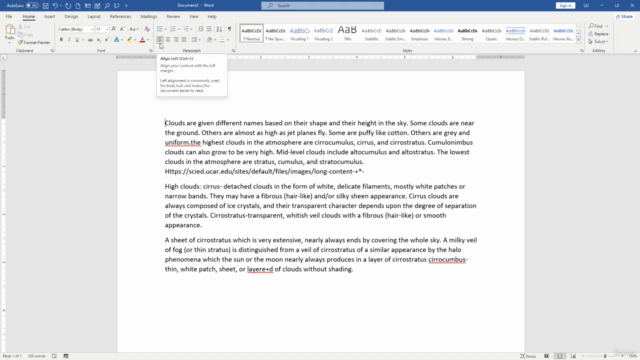Click the Save icon in quick access toolbar
The image size is (640, 360).
[x=46, y=6]
